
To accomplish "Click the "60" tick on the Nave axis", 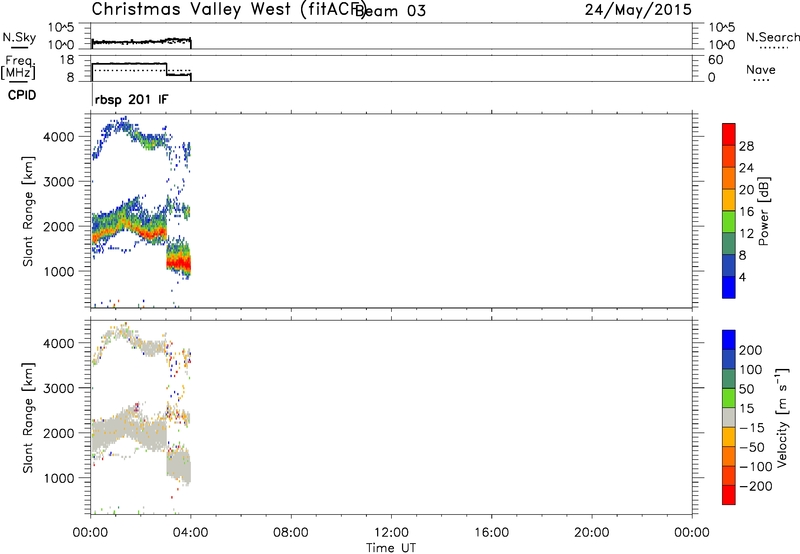I will click(715, 60).
